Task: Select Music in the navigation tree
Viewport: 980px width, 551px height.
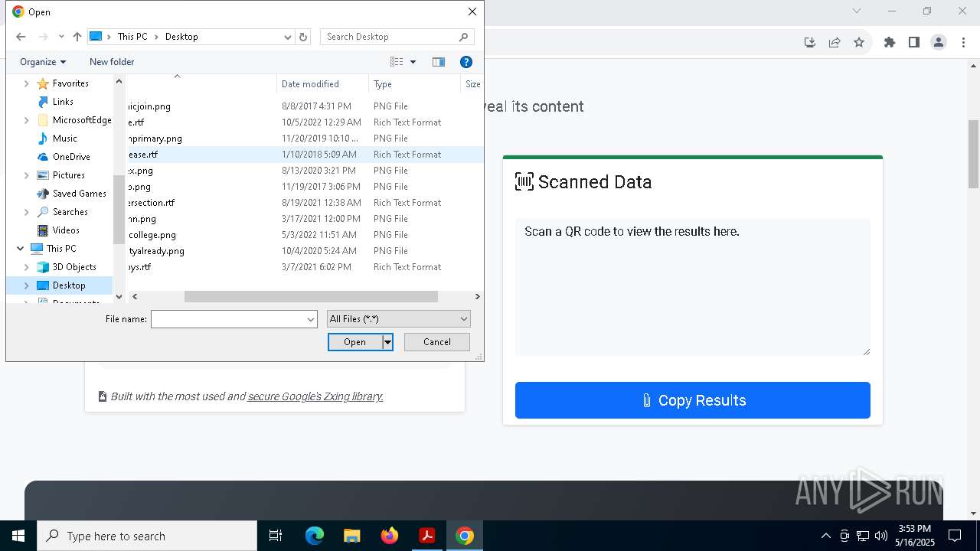Action: pyautogui.click(x=64, y=139)
